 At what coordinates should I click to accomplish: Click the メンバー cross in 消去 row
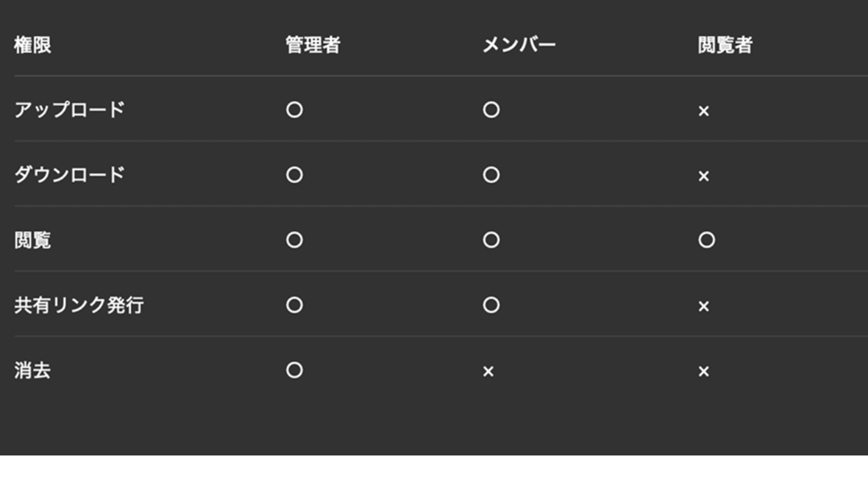click(x=488, y=371)
